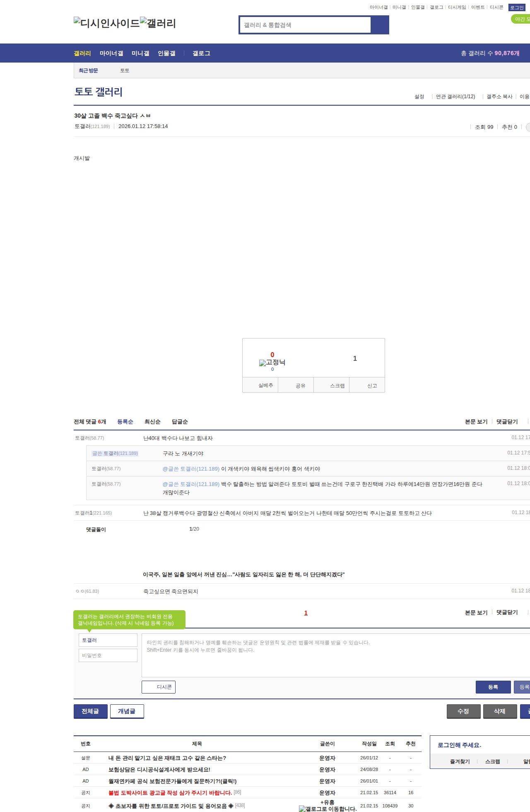
Task: Focus the 갤러리 & 통합검색 search field
Action: click(306, 25)
